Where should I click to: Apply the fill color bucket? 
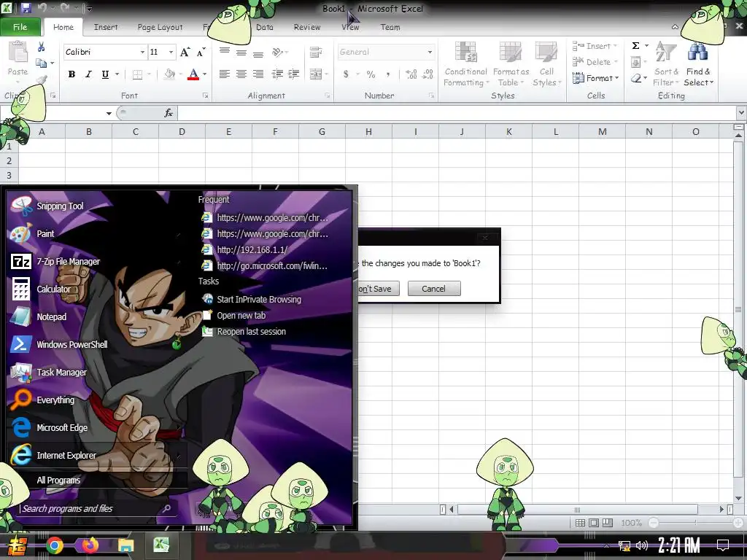(x=169, y=74)
